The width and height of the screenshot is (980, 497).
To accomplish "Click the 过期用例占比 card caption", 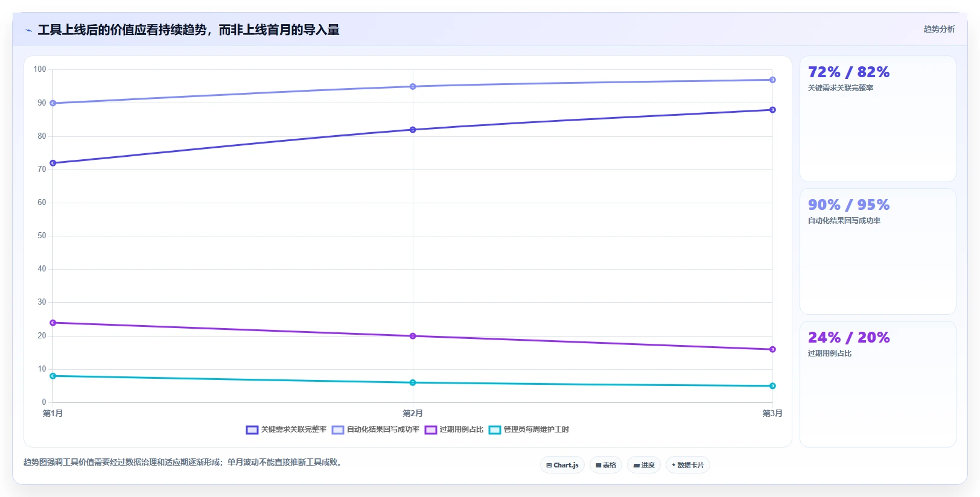I will click(830, 353).
